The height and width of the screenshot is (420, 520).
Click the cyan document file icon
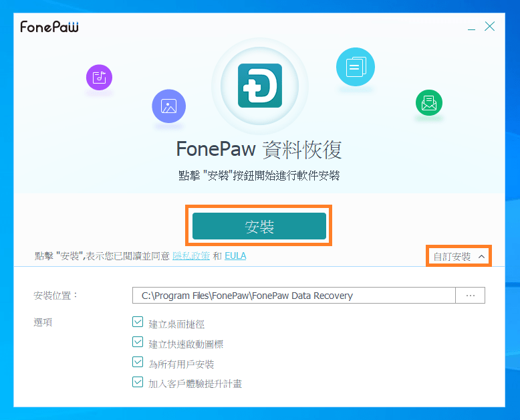356,67
